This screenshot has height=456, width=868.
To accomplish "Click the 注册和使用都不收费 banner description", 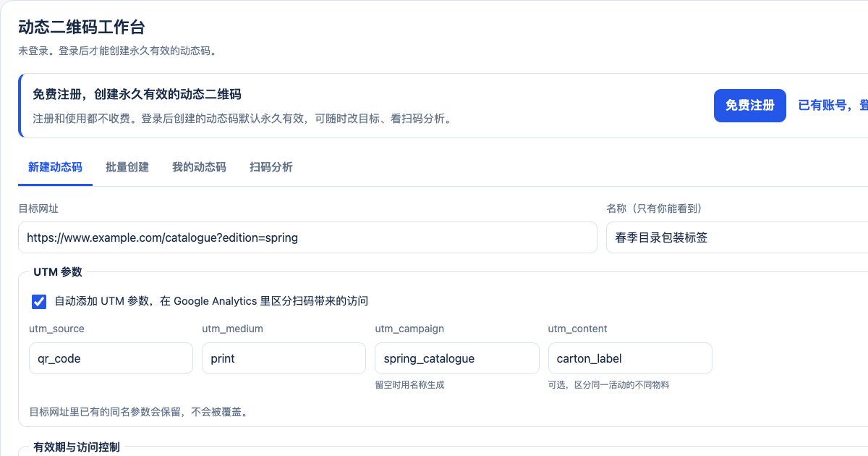I will [242, 119].
